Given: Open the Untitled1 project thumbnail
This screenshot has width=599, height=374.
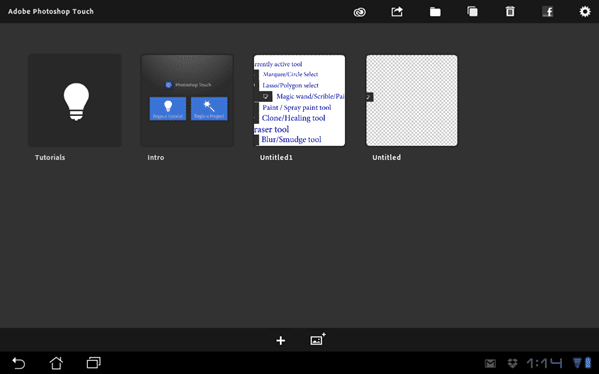Looking at the screenshot, I should click(300, 100).
